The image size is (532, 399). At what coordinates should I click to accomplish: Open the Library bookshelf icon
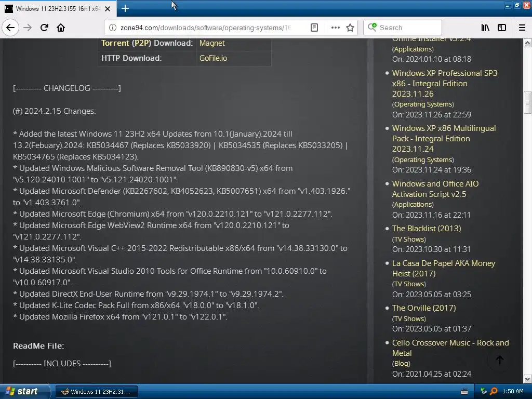tap(485, 28)
